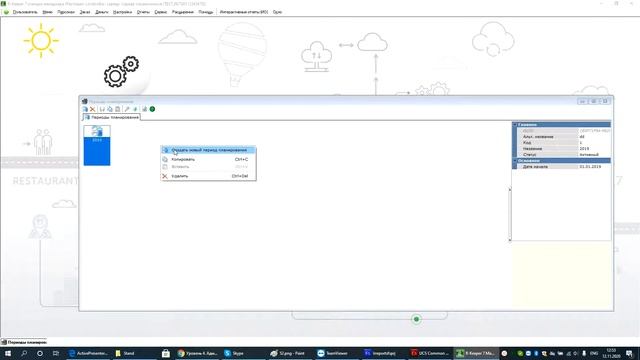Open the Меню menu in menu bar
Image resolution: width=640 pixels, height=360 pixels.
(47, 12)
